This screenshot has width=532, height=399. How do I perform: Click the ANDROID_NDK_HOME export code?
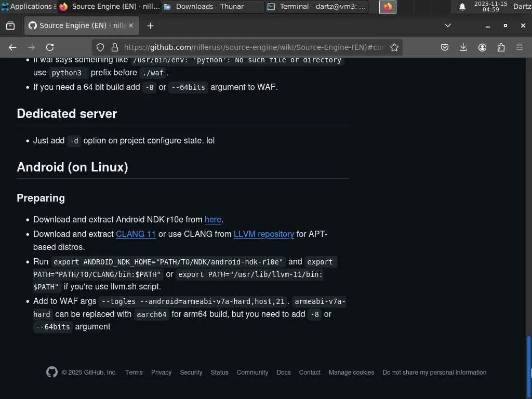(x=168, y=262)
